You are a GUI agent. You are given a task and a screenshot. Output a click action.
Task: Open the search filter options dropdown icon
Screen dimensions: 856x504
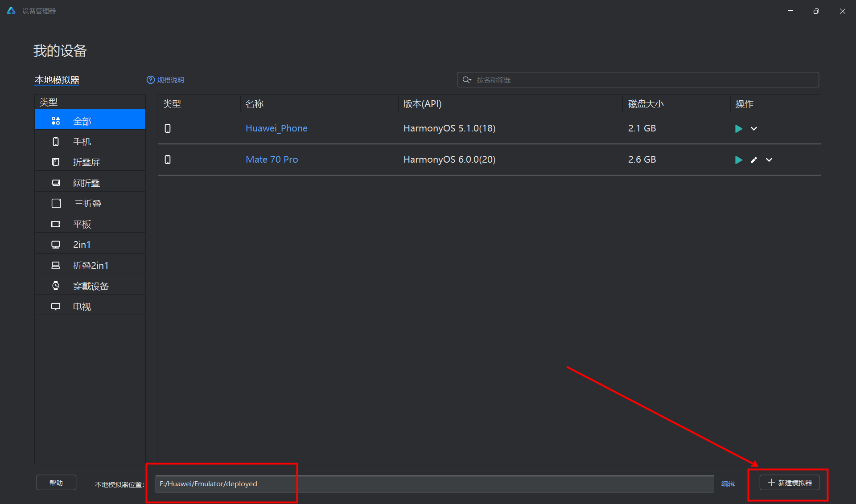tap(467, 80)
